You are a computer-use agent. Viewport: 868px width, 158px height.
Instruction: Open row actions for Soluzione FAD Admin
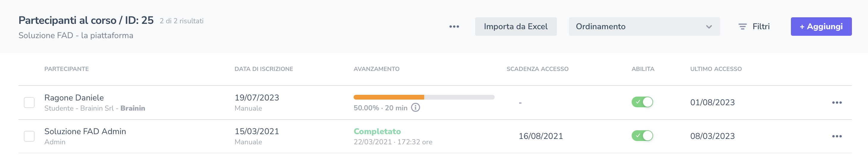(x=837, y=137)
